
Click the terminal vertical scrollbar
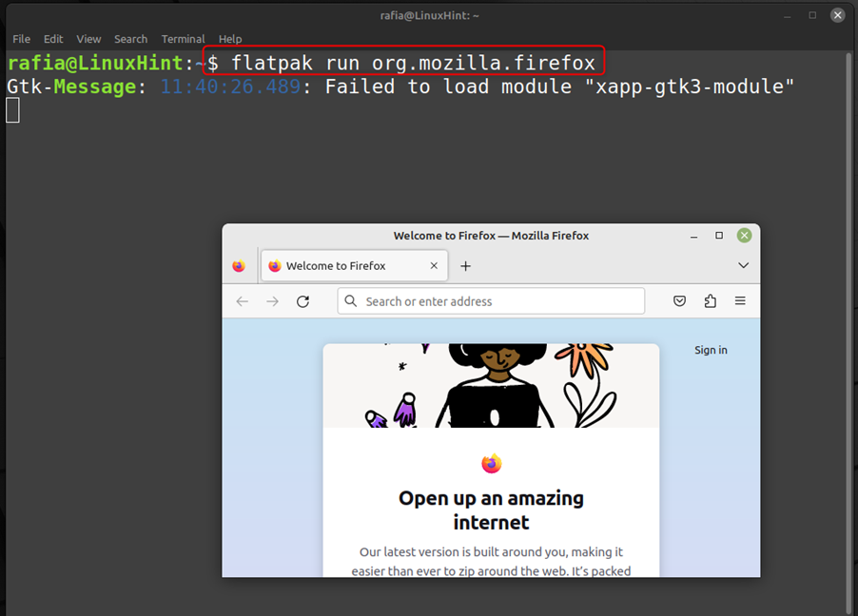[848, 333]
